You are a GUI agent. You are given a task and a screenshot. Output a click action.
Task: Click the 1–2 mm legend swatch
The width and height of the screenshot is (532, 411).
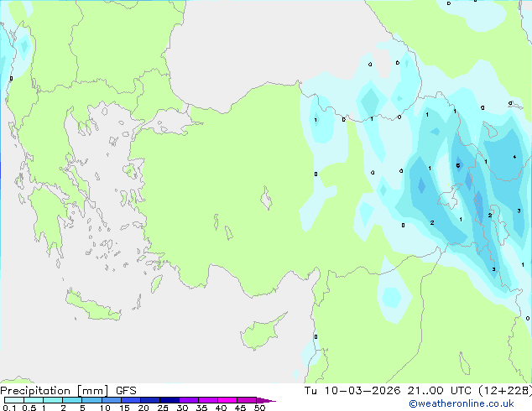pyautogui.click(x=53, y=400)
